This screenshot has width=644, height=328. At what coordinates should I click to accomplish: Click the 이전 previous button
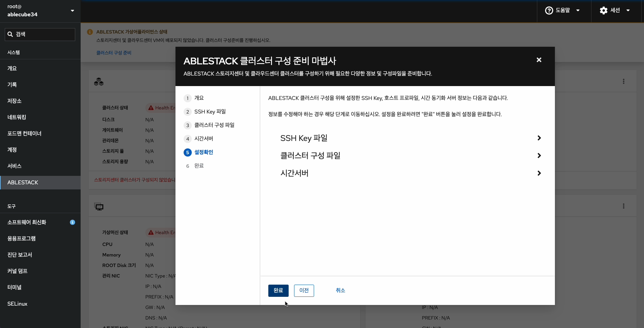(304, 291)
